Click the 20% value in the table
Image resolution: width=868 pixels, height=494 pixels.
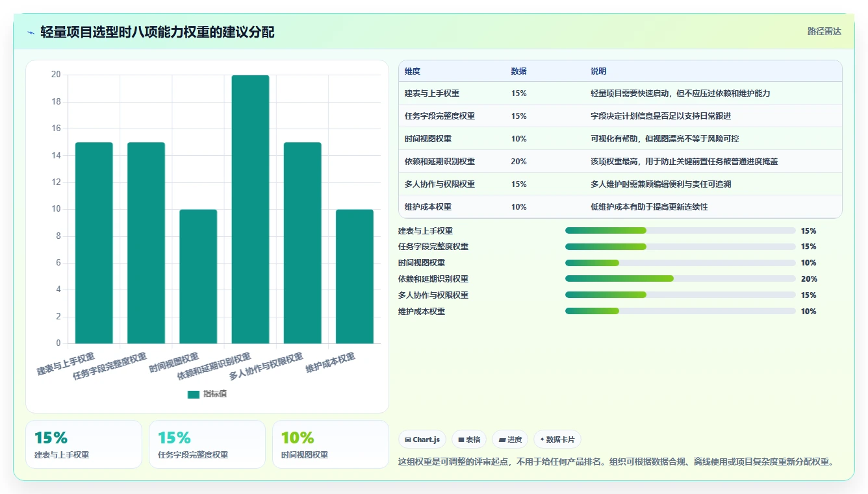tap(519, 162)
